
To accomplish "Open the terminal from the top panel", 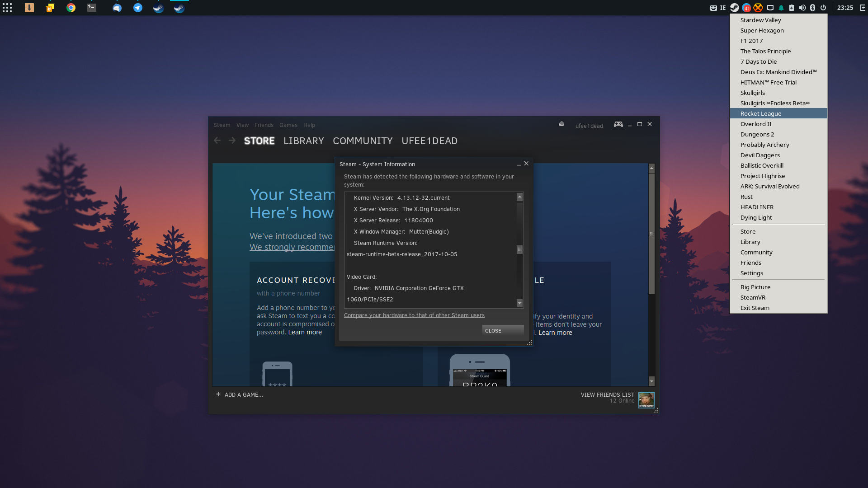I will click(92, 8).
